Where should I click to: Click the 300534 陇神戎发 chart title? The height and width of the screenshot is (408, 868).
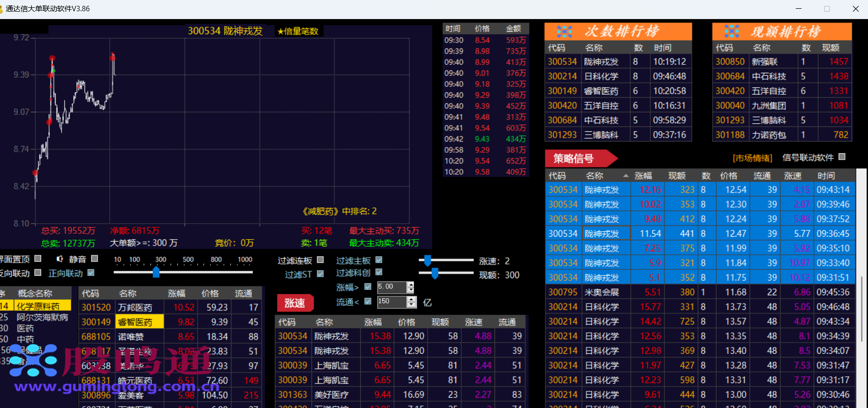[x=225, y=31]
